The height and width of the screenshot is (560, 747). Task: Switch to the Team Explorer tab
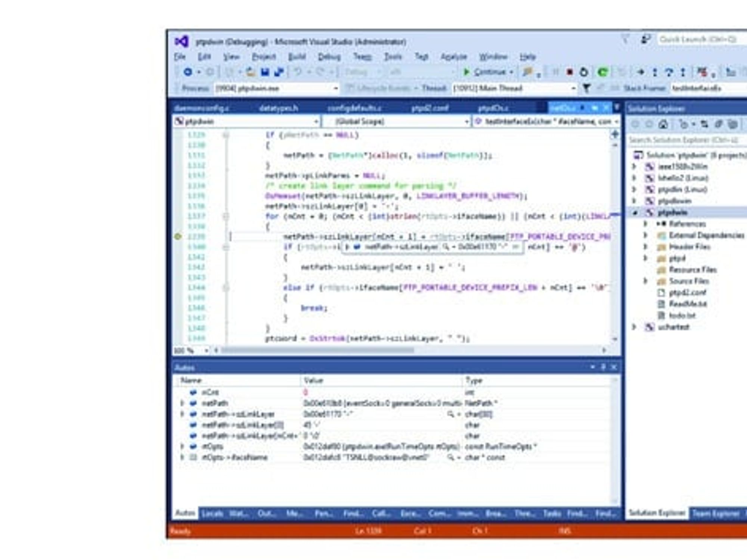click(715, 514)
